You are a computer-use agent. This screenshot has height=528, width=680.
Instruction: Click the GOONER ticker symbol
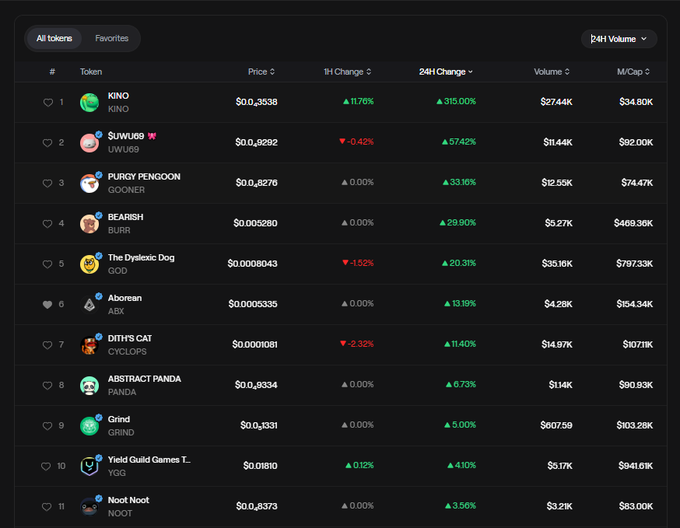pos(126,190)
